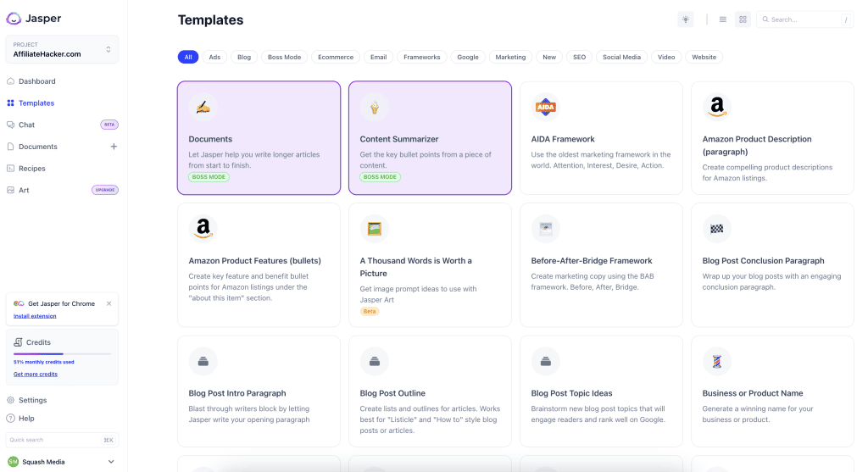Click the monthly credits usage progress bar
This screenshot has width=868, height=472.
(x=62, y=353)
